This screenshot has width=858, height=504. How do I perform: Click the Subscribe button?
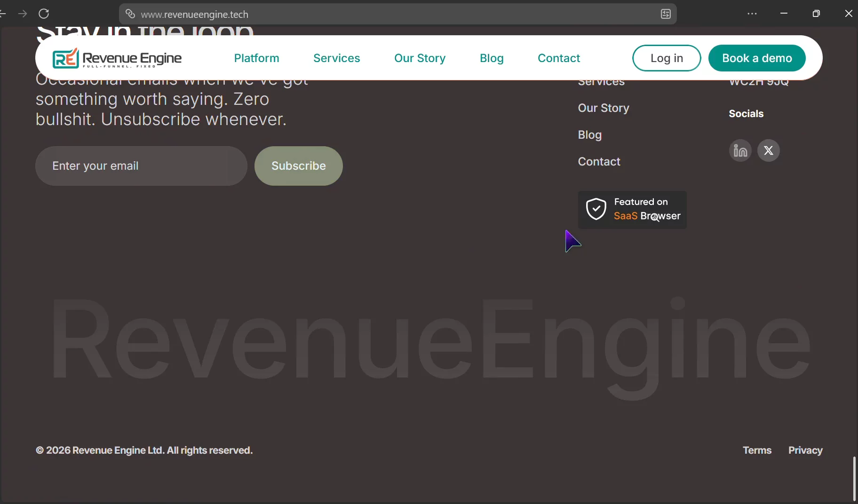click(x=299, y=166)
